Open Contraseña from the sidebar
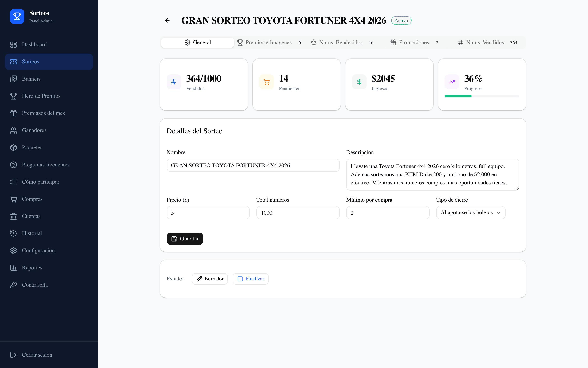The image size is (588, 368). [x=49, y=285]
